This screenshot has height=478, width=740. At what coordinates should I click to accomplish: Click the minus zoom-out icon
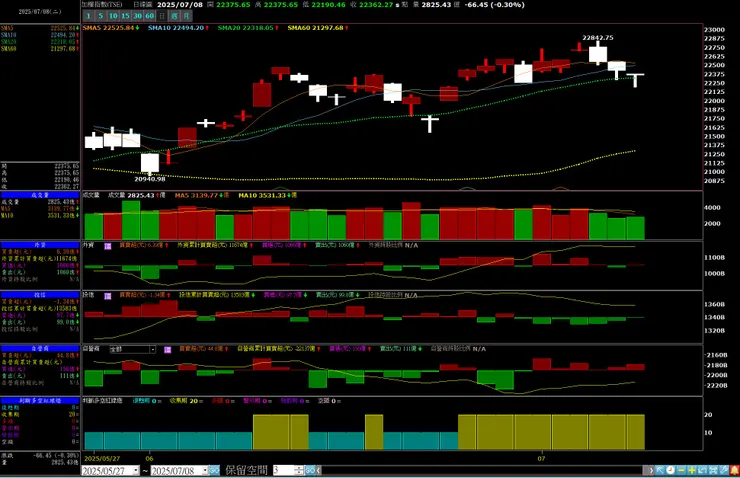(681, 470)
